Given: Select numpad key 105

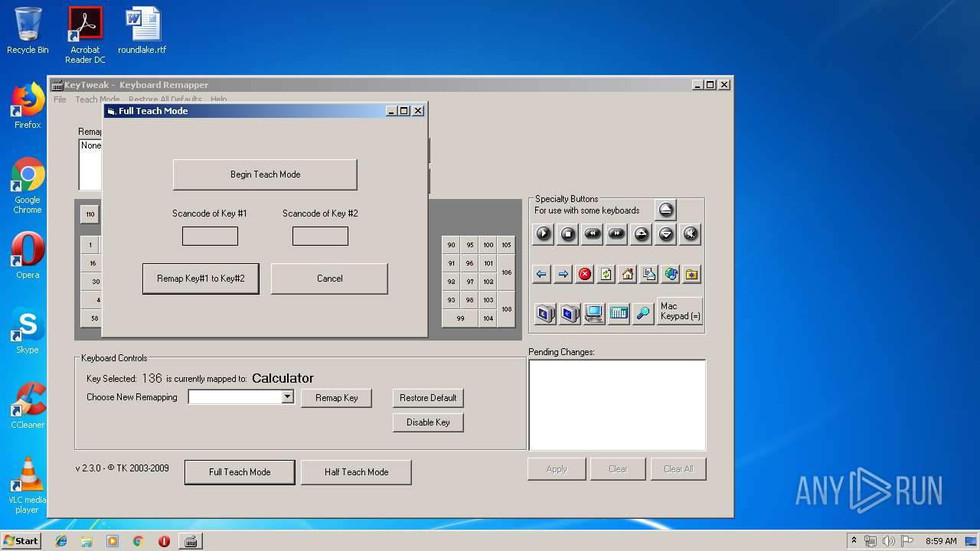Looking at the screenshot, I should pos(507,245).
